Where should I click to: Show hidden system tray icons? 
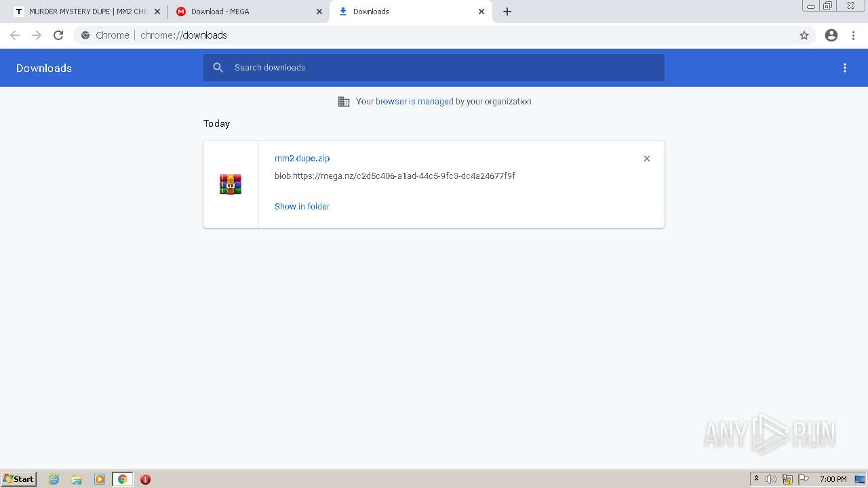point(756,479)
